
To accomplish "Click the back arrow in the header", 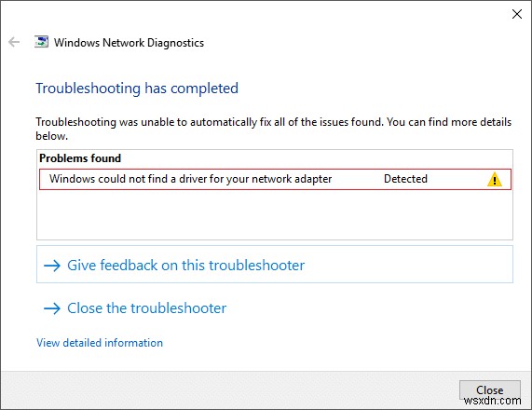I will pyautogui.click(x=14, y=42).
